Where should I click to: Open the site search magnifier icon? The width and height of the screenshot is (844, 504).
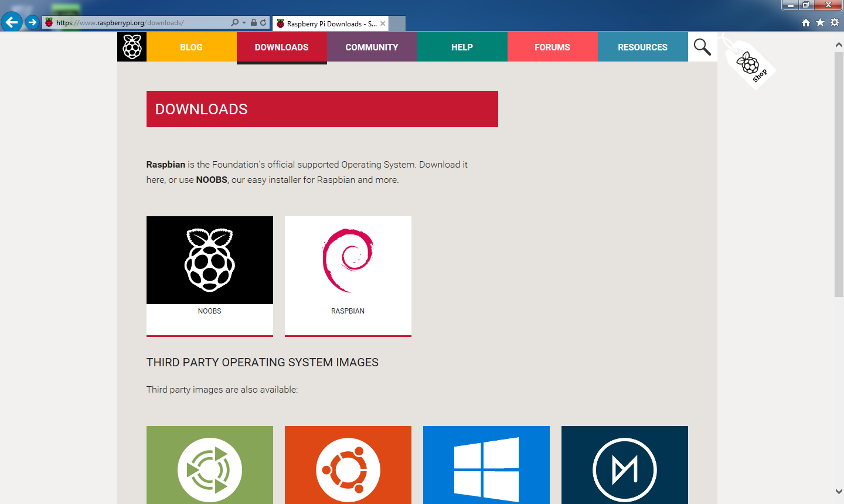(x=702, y=47)
